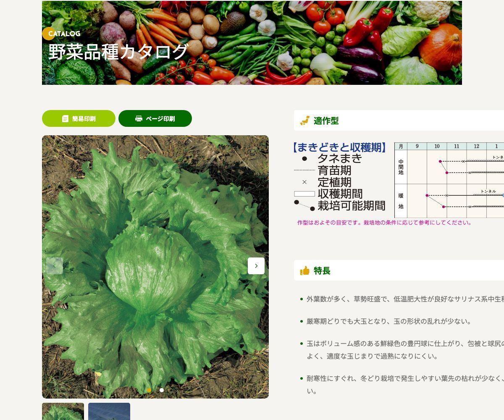Click the sowing and harvest calendar chart

[449, 180]
